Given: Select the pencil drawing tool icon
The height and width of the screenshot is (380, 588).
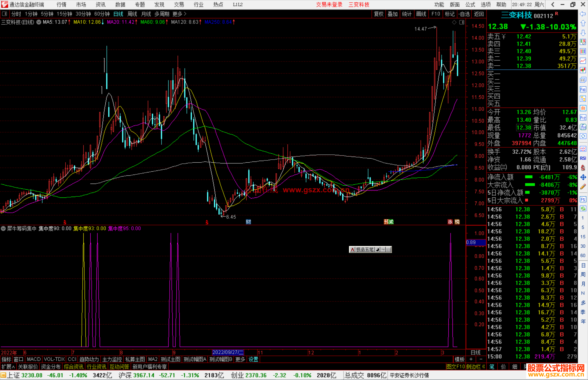Looking at the screenshot, I should pyautogui.click(x=583, y=187).
